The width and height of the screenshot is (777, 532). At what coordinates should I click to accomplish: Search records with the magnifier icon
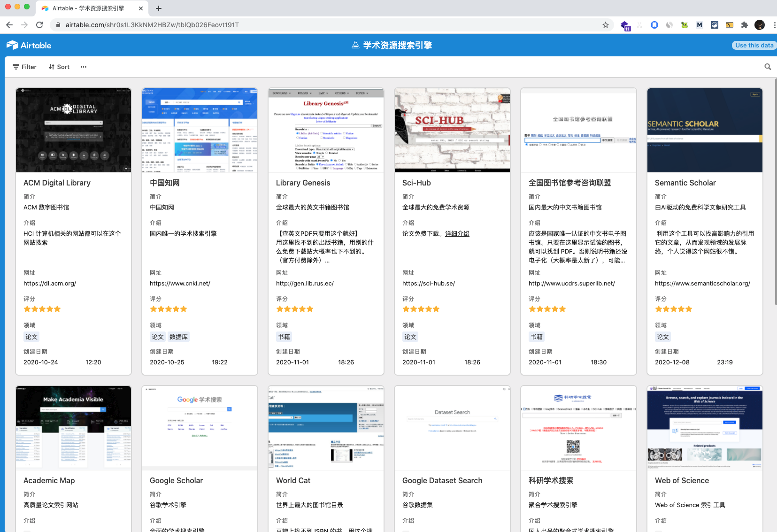[768, 67]
